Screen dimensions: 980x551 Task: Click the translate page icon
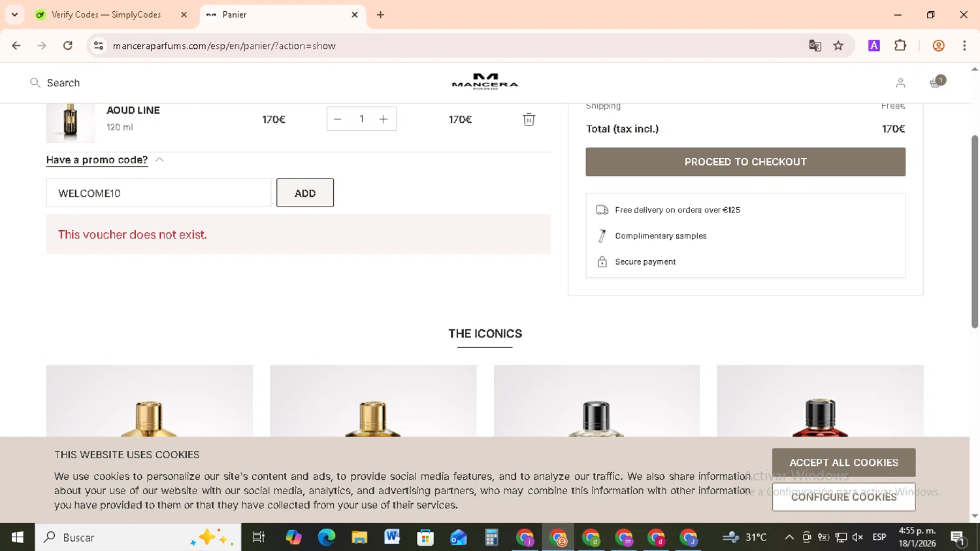coord(815,46)
